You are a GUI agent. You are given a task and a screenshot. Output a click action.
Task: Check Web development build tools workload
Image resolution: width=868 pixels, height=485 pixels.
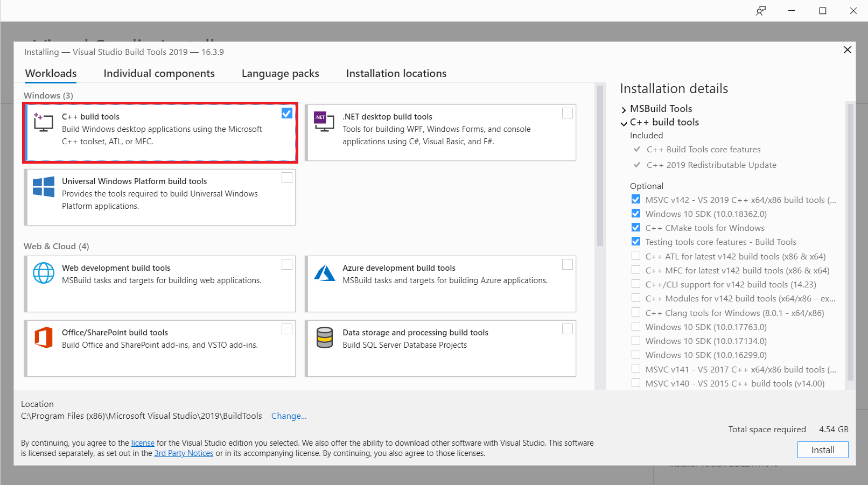pyautogui.click(x=287, y=264)
